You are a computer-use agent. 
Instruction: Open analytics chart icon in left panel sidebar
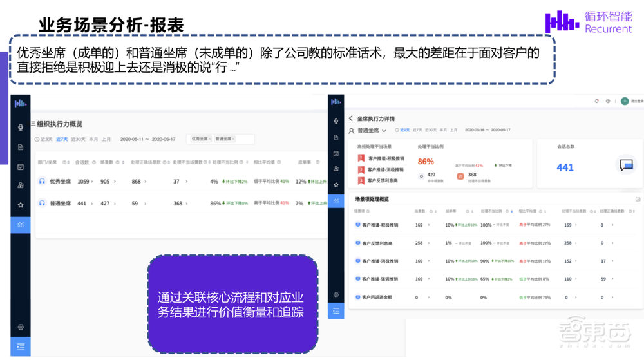(x=21, y=225)
